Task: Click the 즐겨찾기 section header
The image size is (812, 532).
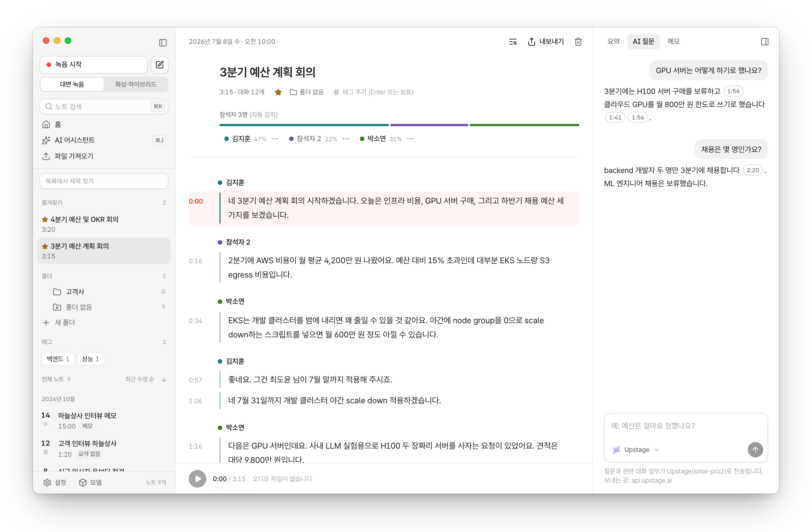Action: (x=52, y=203)
